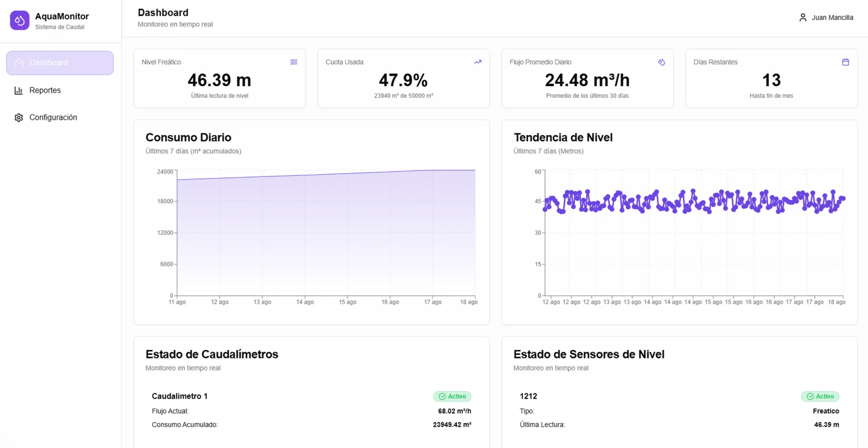
Task: Click the bar chart icon next to Reportes
Action: [x=18, y=91]
